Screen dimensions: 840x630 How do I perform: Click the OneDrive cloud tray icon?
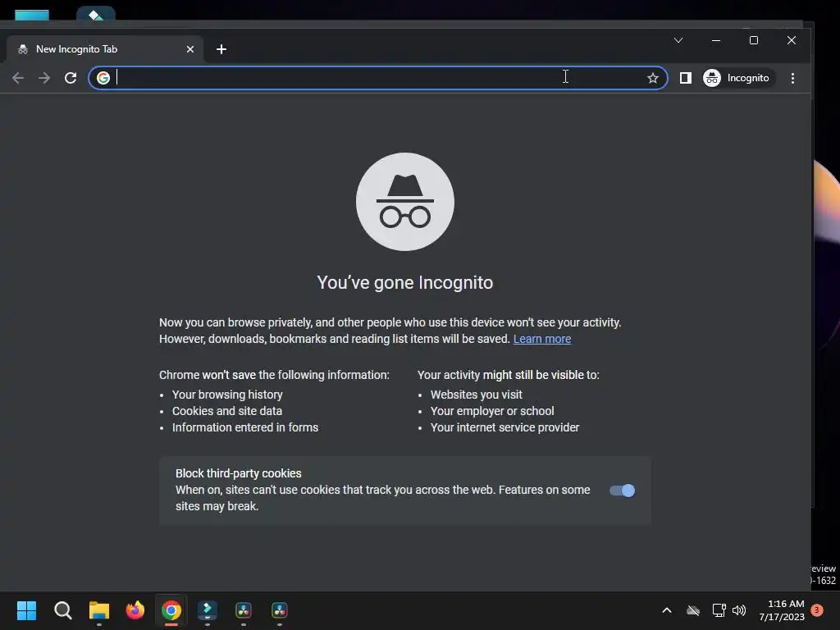point(693,610)
